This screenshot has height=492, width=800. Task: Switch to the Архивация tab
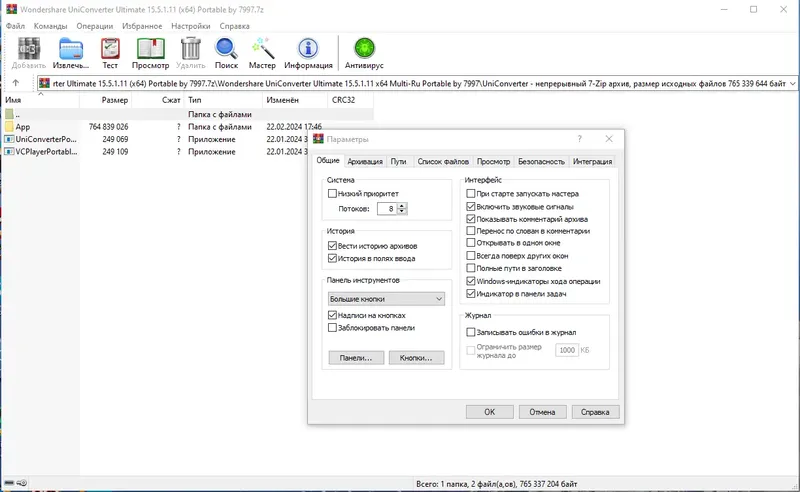[365, 161]
